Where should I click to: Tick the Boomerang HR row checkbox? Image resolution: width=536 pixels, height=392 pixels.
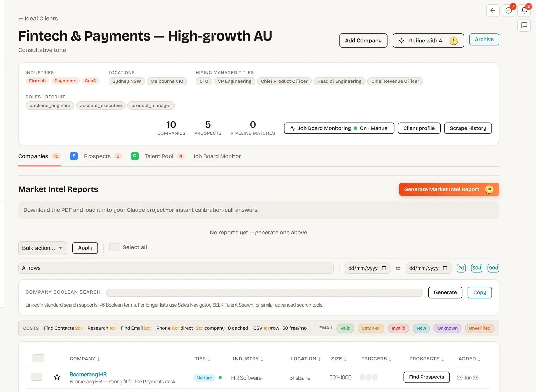[x=37, y=377]
